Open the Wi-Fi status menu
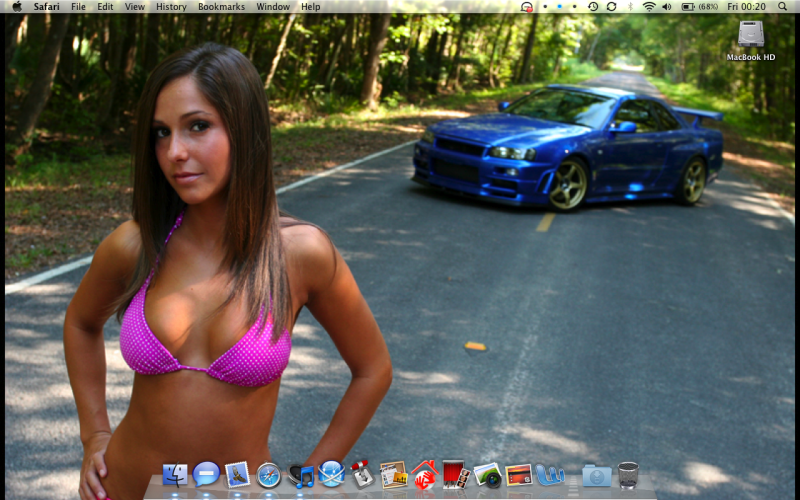Viewport: 800px width, 500px height. pyautogui.click(x=649, y=7)
